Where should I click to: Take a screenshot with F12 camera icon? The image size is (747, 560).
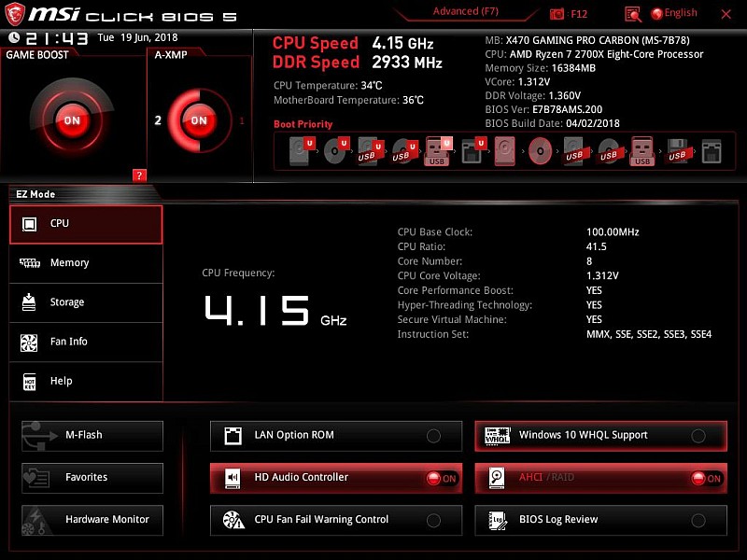(x=557, y=14)
